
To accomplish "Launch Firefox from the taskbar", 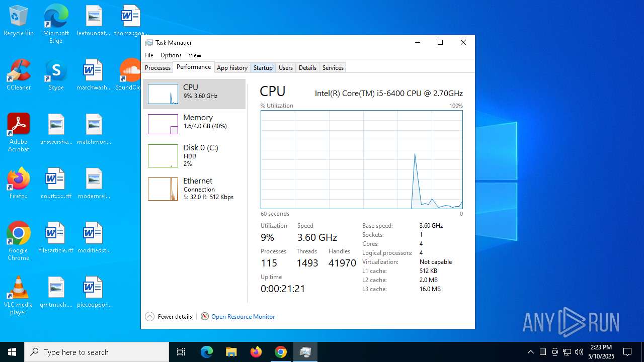I will pos(256,352).
